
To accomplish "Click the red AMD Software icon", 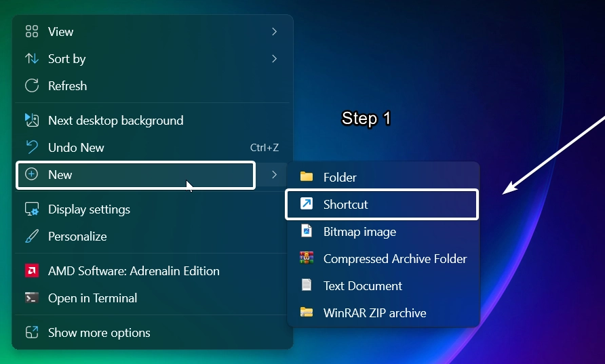I will click(x=32, y=270).
